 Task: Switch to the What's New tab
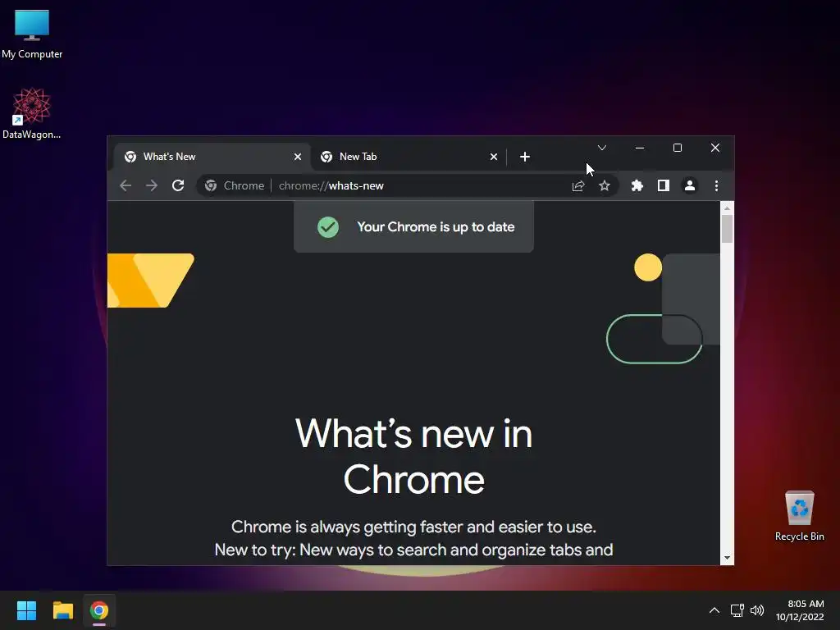(212, 157)
